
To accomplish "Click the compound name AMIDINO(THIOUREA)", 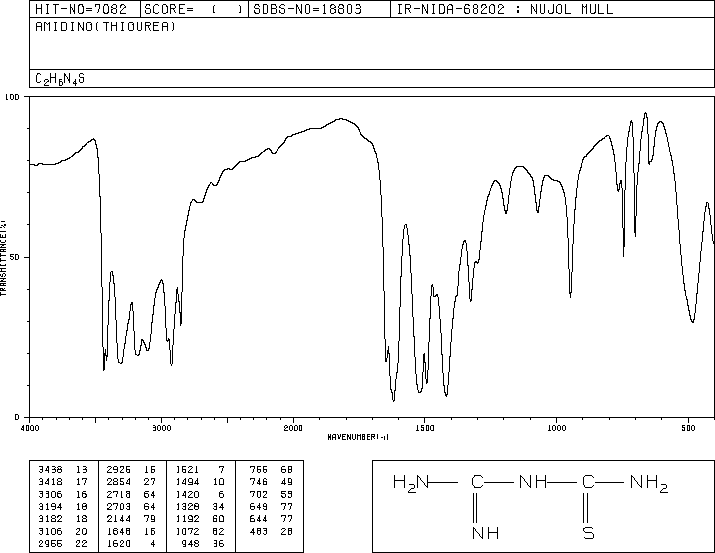I will click(105, 26).
